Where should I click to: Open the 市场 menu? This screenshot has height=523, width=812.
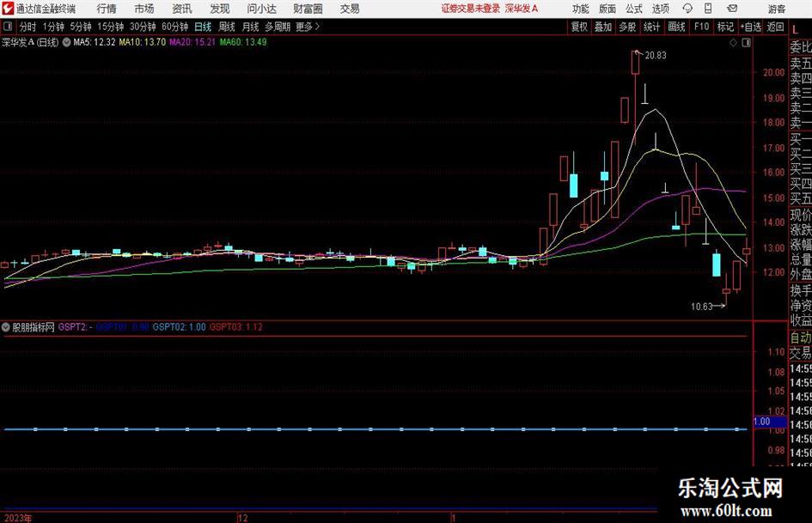point(144,9)
